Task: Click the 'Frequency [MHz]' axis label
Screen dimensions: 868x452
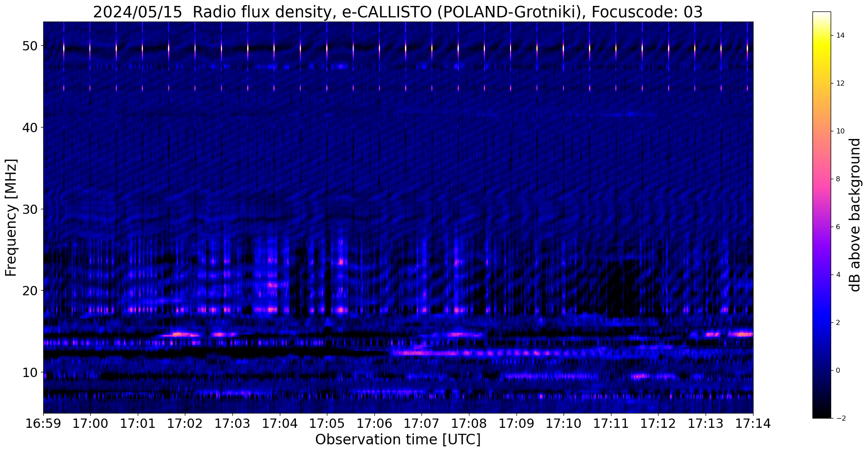Action: click(x=11, y=218)
